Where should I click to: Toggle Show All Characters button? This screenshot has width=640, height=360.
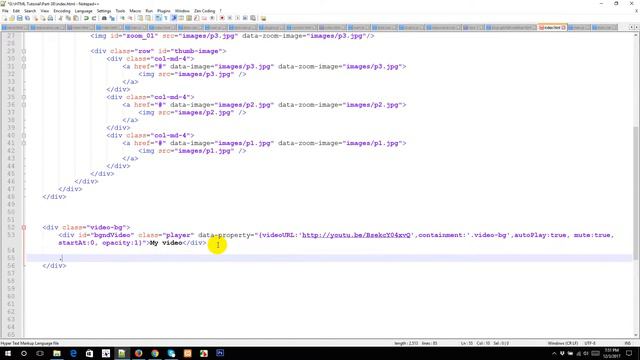166,18
